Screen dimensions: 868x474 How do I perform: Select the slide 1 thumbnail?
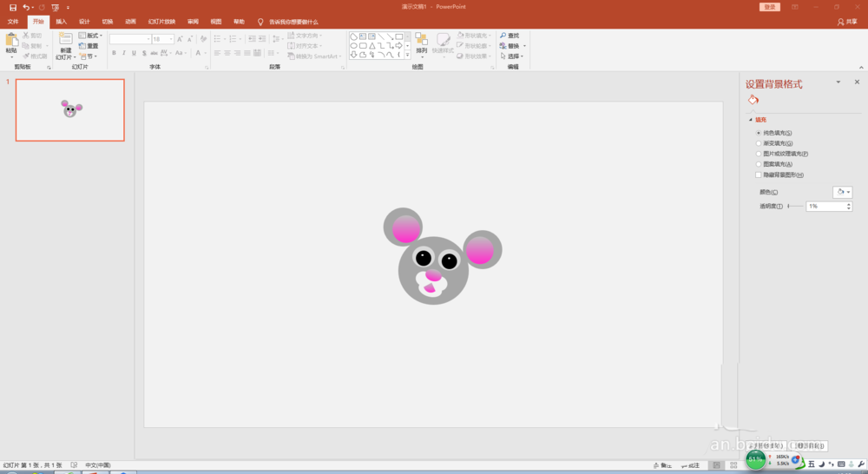(70, 109)
